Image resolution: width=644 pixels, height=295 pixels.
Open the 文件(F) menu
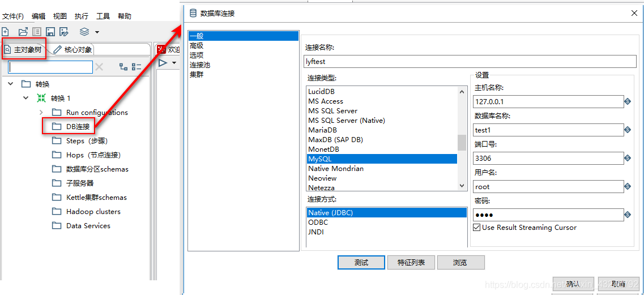(x=13, y=16)
